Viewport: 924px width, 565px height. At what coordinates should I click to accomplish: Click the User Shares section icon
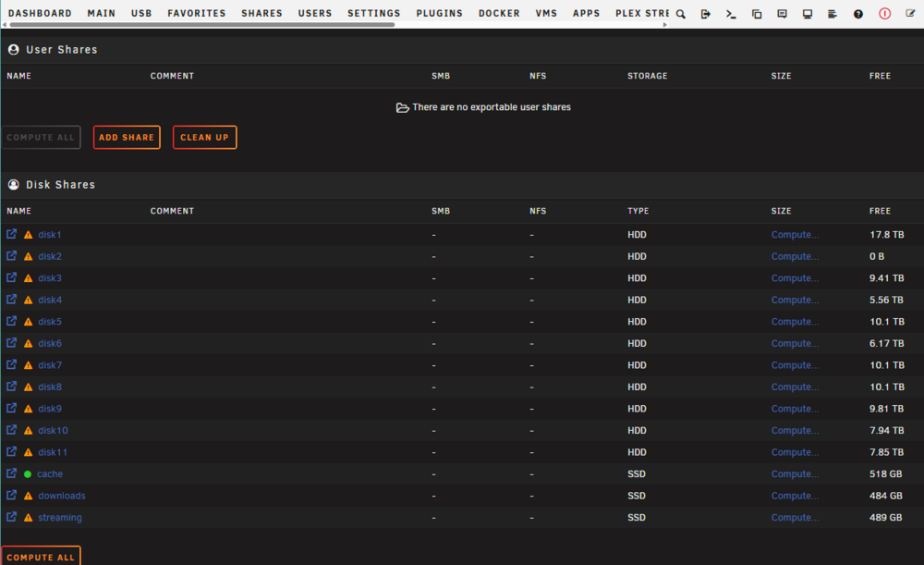point(14,50)
